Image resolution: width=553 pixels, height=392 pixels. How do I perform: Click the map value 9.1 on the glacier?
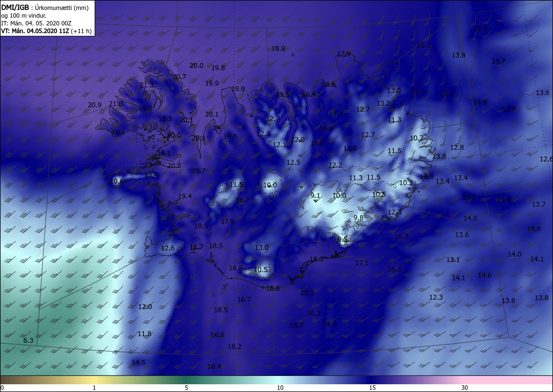(315, 196)
